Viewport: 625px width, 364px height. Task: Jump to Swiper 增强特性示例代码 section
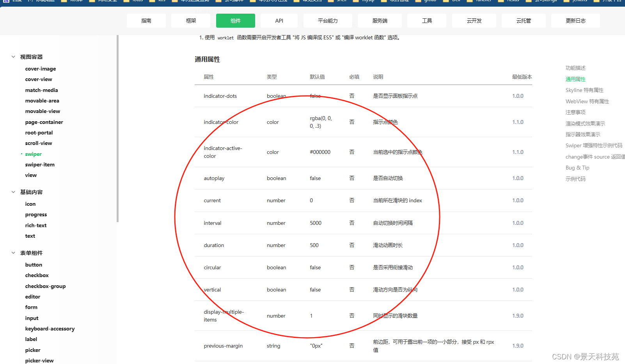pyautogui.click(x=594, y=145)
